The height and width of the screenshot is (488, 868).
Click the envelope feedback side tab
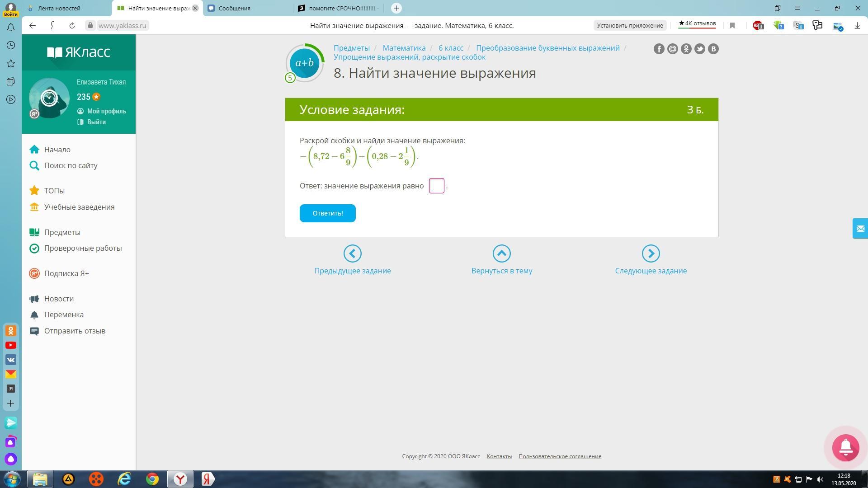tap(860, 229)
